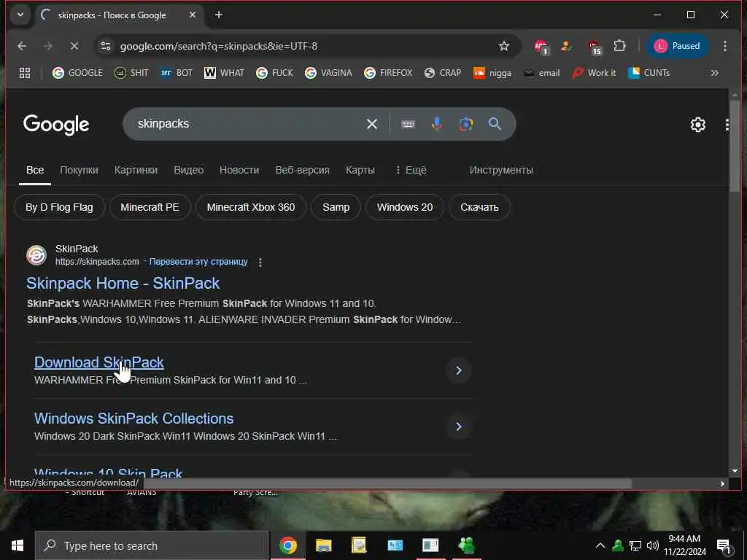Open the email bookmark
747x560 pixels.
(542, 73)
